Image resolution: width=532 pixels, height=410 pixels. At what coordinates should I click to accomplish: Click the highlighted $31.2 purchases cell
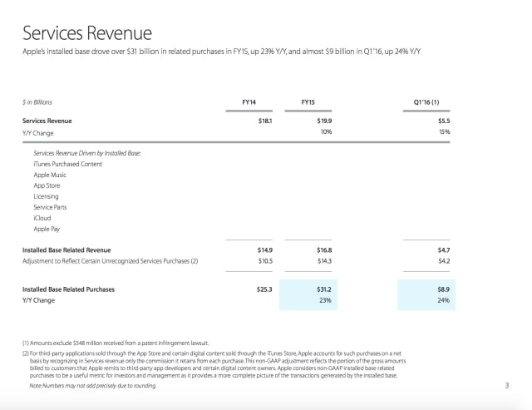click(x=313, y=289)
